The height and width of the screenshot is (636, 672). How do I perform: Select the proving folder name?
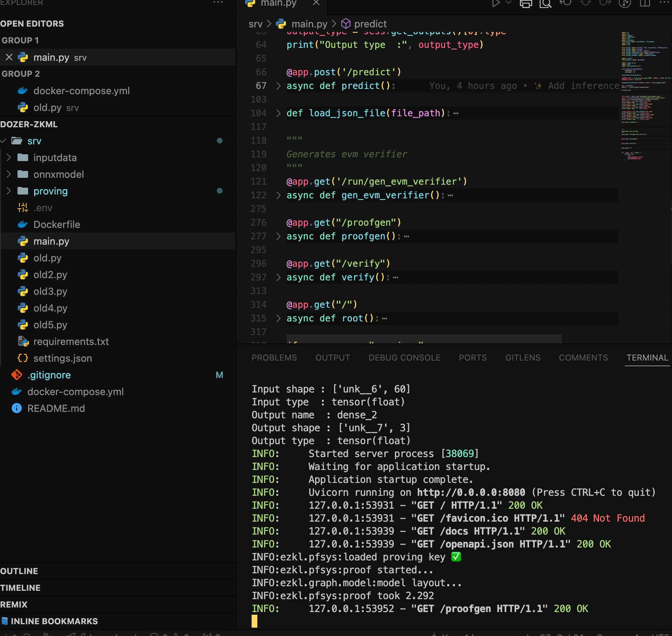pyautogui.click(x=51, y=191)
